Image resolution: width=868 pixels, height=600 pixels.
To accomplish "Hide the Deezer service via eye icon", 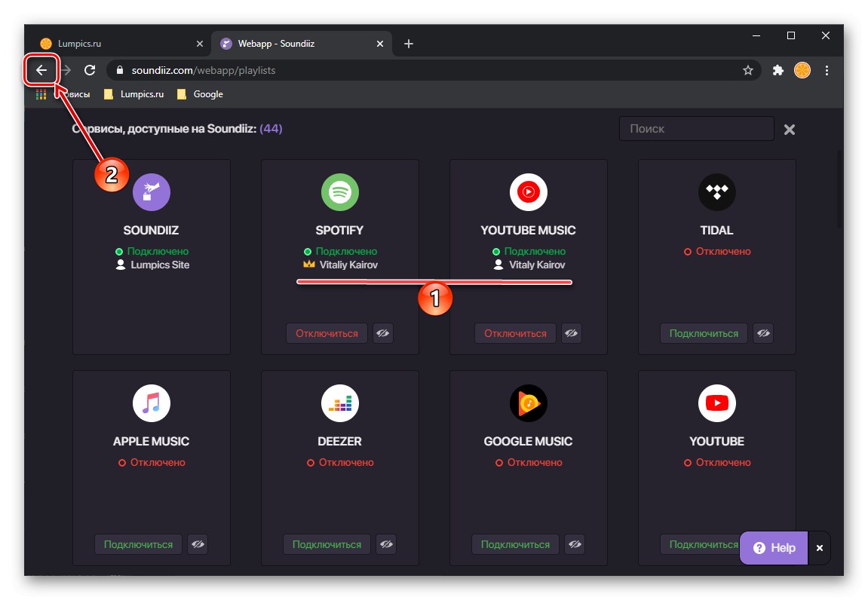I will [386, 545].
